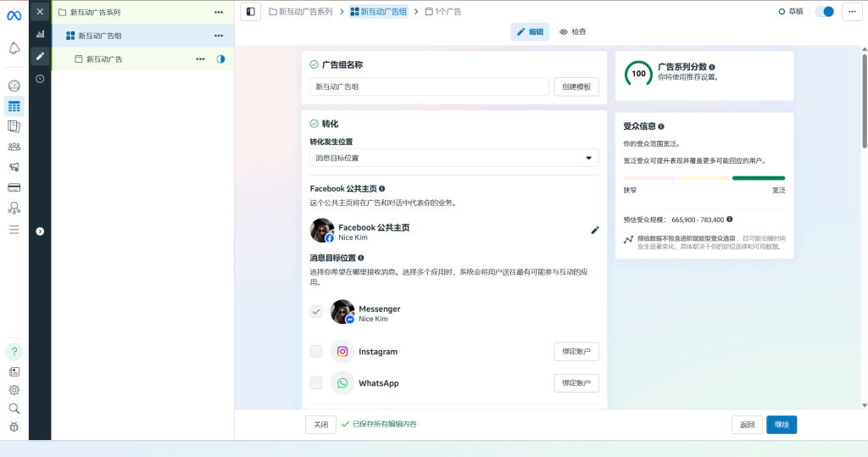Click the pencil edit icon beside Facebook 公共主页
Screen dimensions: 868x457
pos(595,230)
